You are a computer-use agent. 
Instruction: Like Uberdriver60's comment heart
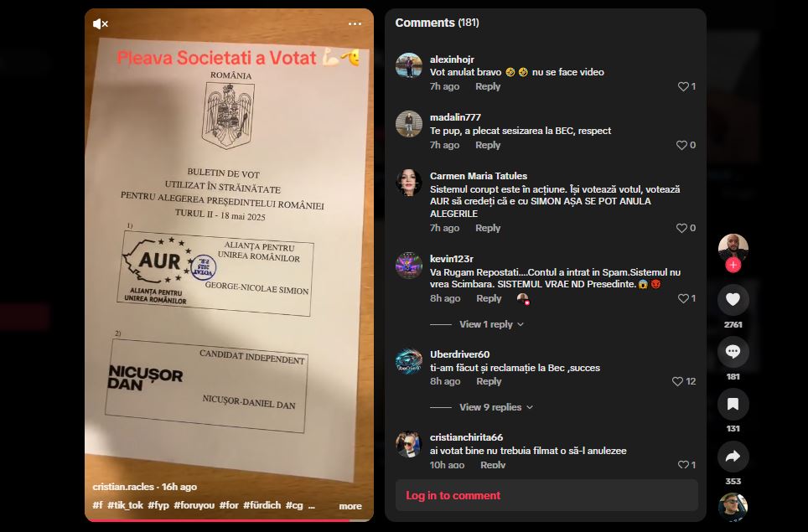point(677,382)
